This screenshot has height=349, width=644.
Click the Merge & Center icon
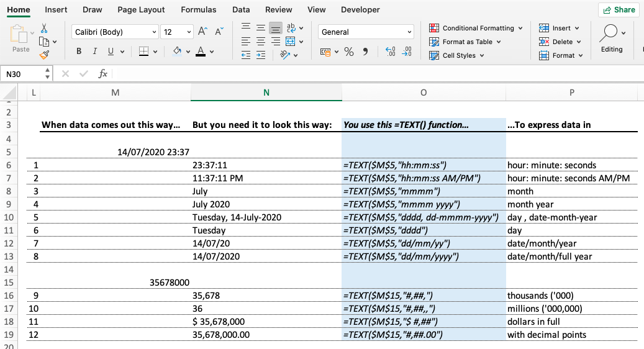pos(291,42)
